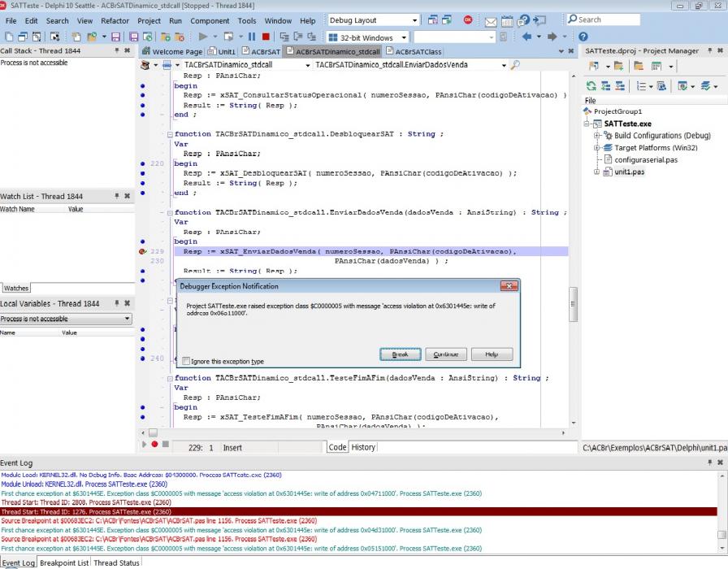Collapse the DesbloquearSAT function fold marker

170,134
